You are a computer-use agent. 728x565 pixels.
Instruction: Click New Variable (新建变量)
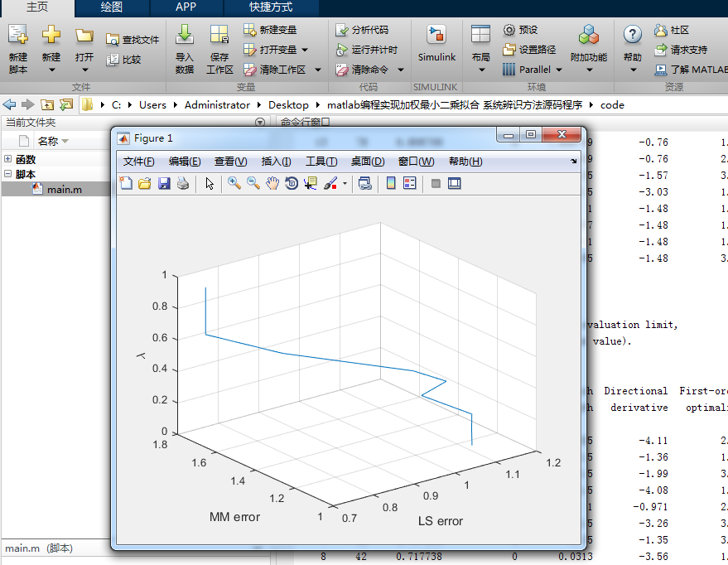click(270, 30)
